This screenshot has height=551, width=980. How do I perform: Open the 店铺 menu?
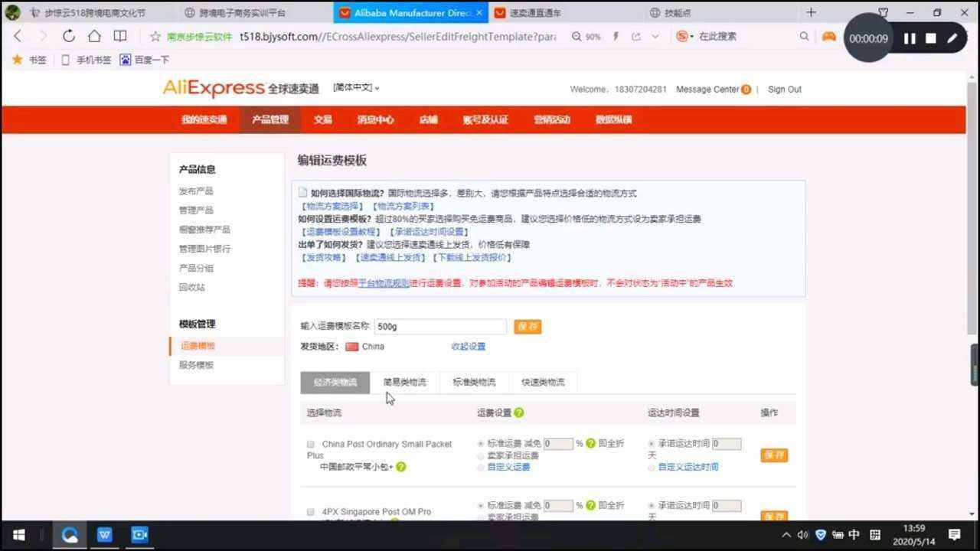coord(428,119)
